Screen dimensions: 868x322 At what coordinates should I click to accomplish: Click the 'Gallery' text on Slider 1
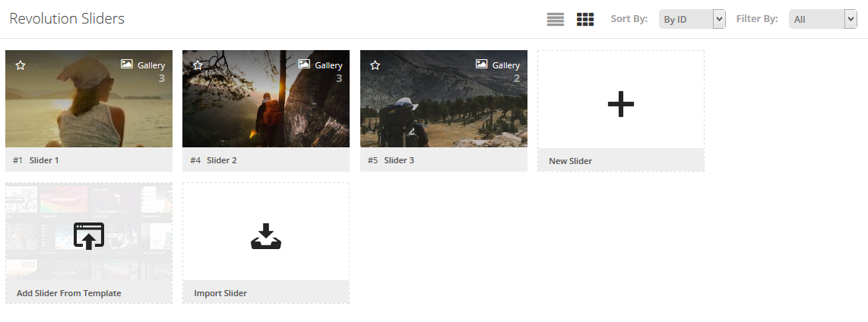click(151, 65)
